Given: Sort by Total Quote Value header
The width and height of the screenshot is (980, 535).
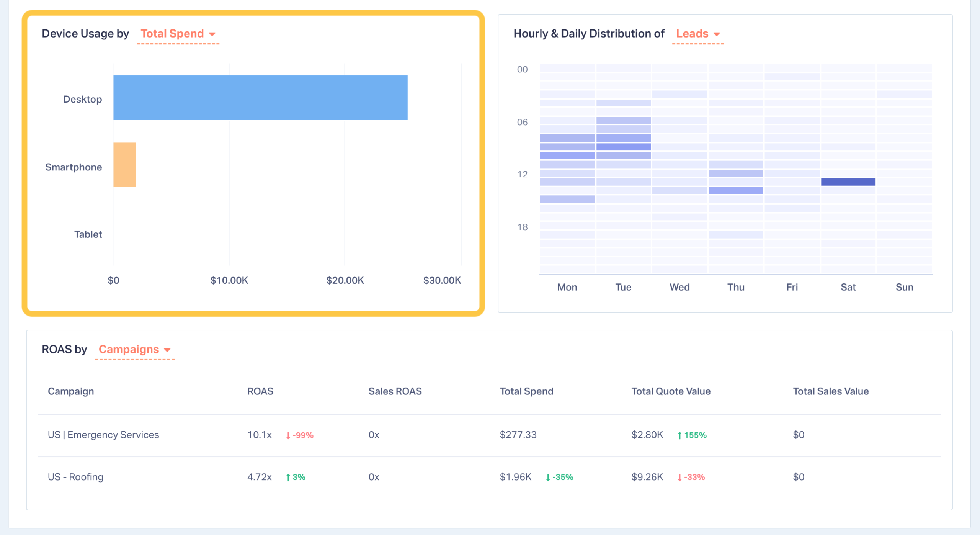Looking at the screenshot, I should click(671, 391).
